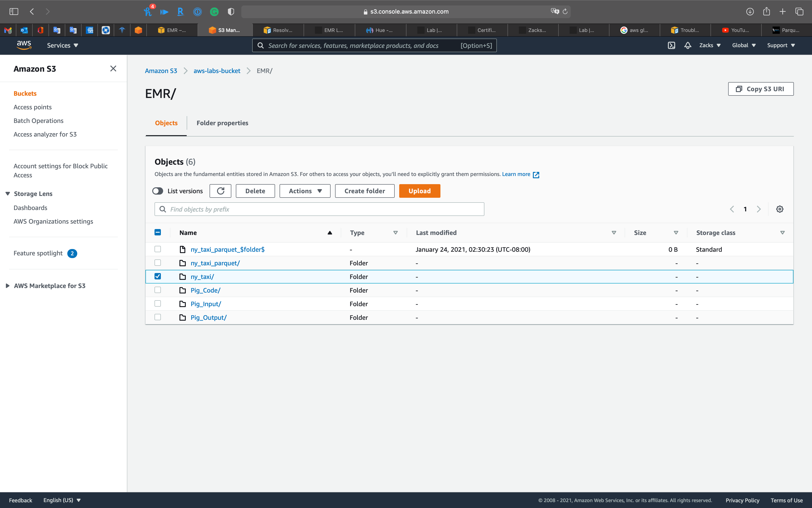Screen dimensions: 812x508
Task: Click the privacy shield icon in toolbar
Action: [231, 12]
